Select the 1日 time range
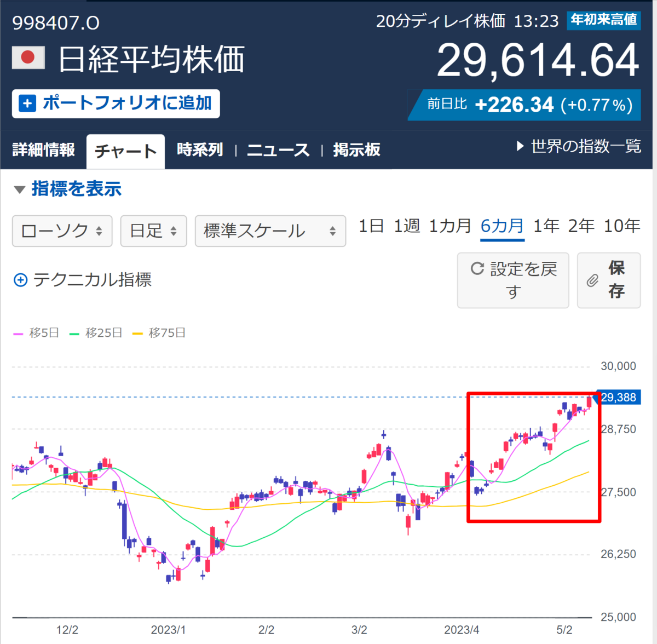This screenshot has height=644, width=657. pyautogui.click(x=371, y=226)
